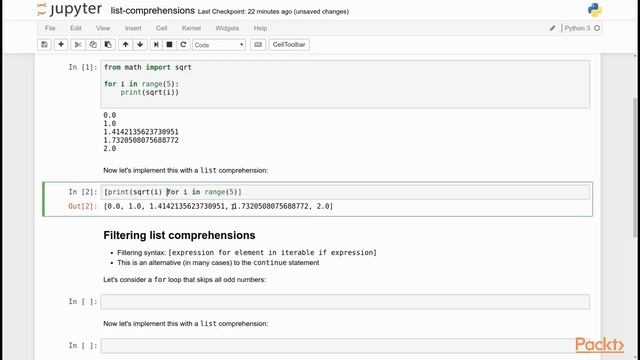The width and height of the screenshot is (640, 360).
Task: Cut selected cell with scissors icon
Action: [78, 44]
